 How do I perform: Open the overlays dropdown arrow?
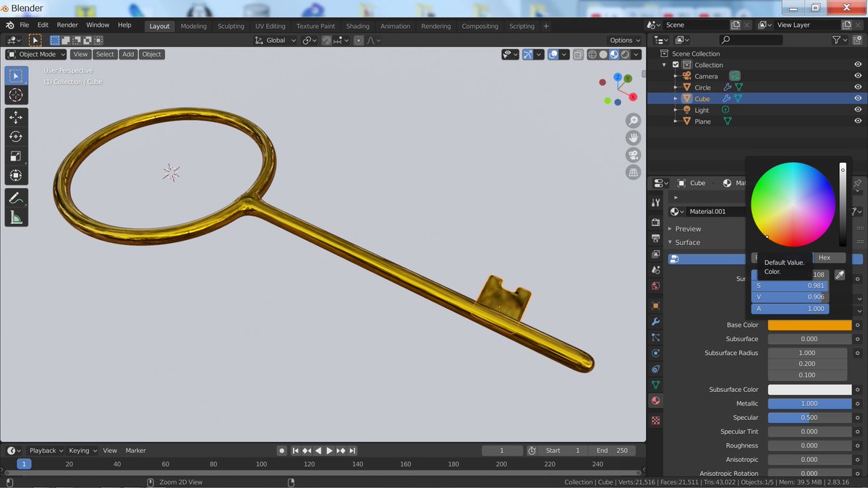(565, 54)
